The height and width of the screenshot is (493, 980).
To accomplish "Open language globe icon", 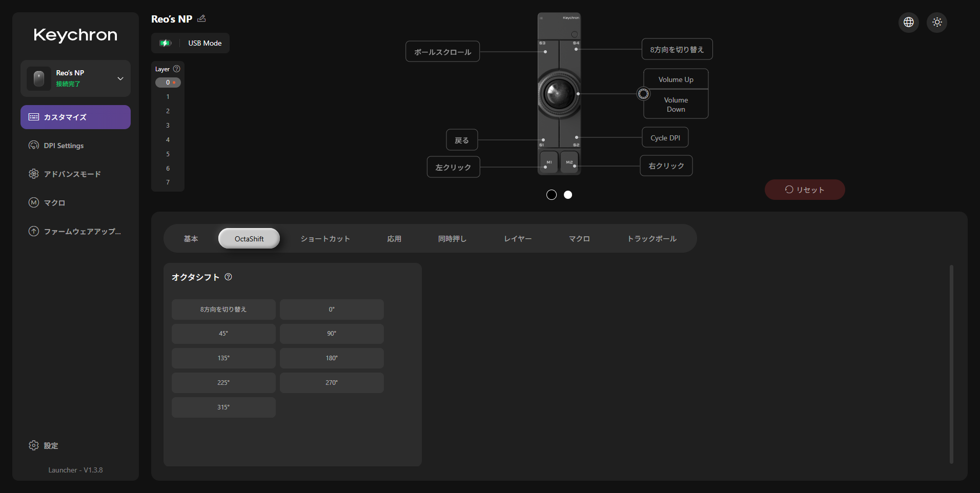I will coord(909,22).
